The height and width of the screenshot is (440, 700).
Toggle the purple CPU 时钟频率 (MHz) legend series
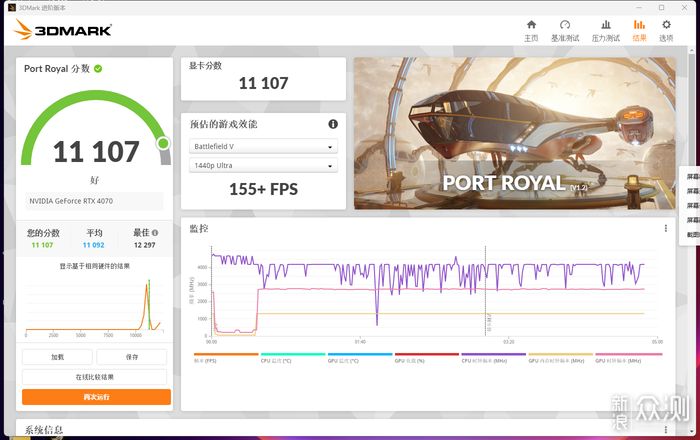[494, 357]
